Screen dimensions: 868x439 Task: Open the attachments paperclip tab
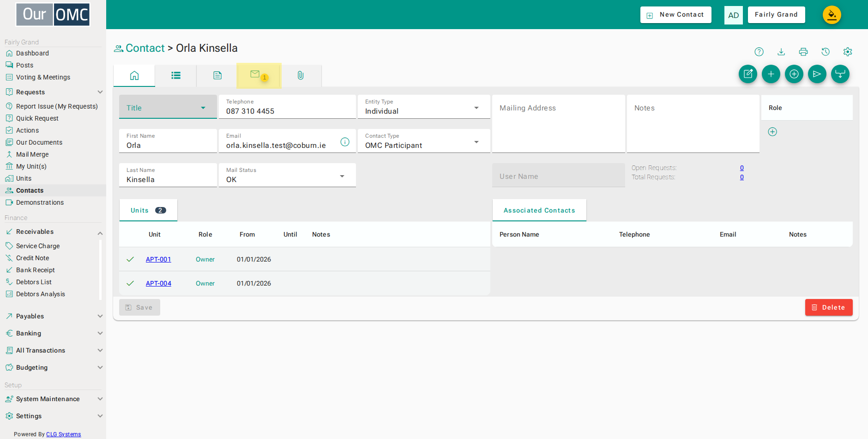click(x=301, y=75)
